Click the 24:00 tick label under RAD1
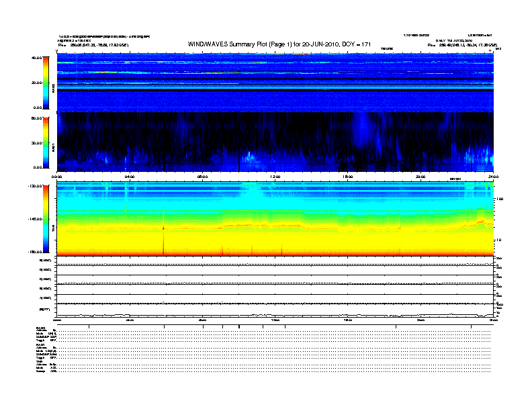This screenshot has width=532, height=411. click(493, 177)
